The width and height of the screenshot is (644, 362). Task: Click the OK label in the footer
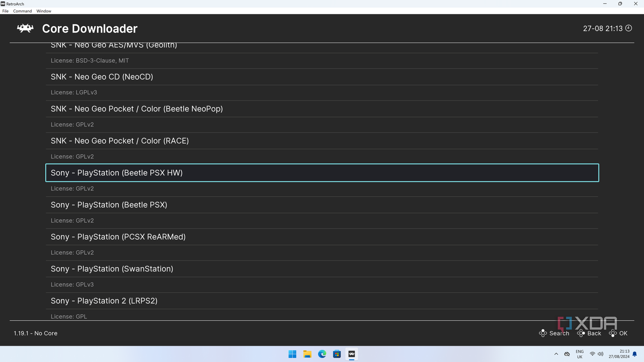coord(623,333)
